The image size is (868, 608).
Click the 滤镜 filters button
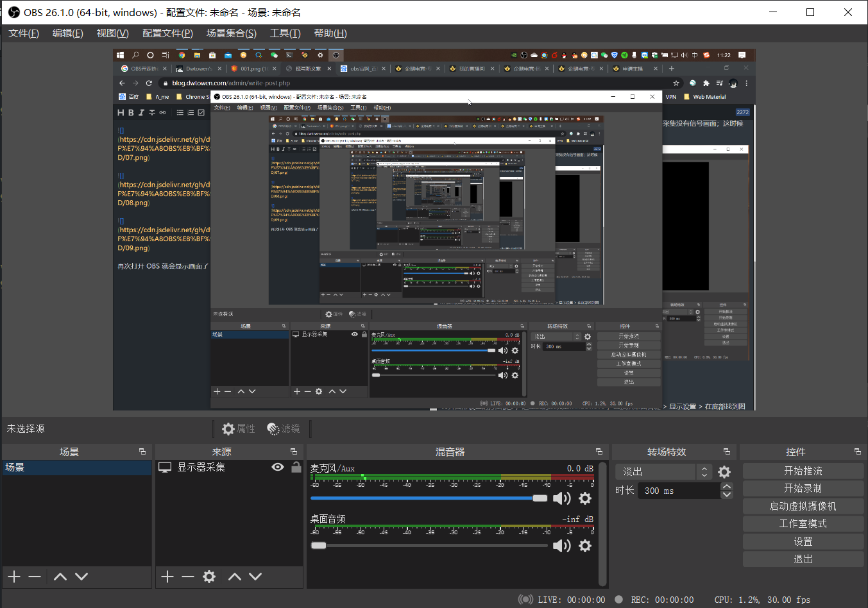pyautogui.click(x=284, y=428)
